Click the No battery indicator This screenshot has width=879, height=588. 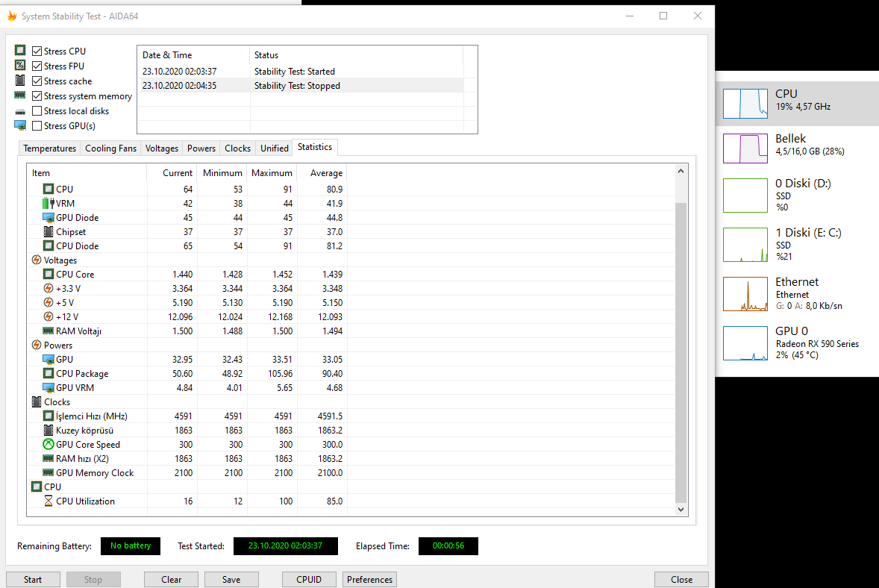[x=131, y=546]
